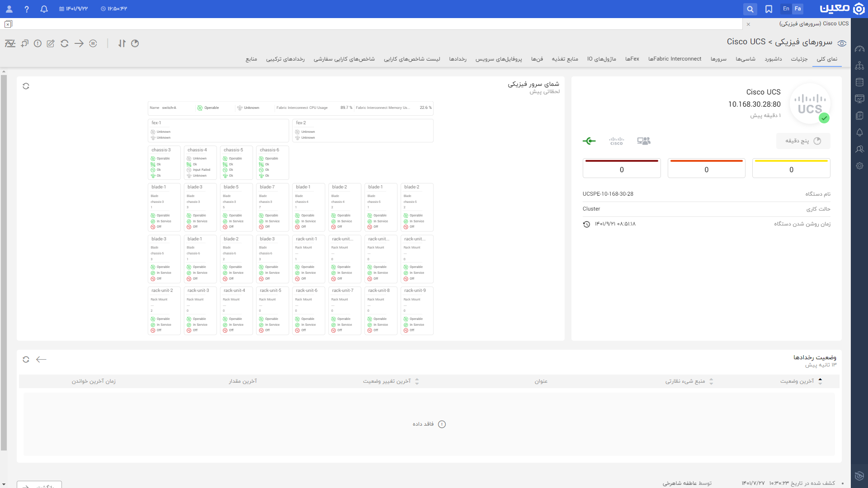This screenshot has height=488, width=868.
Task: Sort by the آخرین وضعیت column
Action: [x=802, y=381]
